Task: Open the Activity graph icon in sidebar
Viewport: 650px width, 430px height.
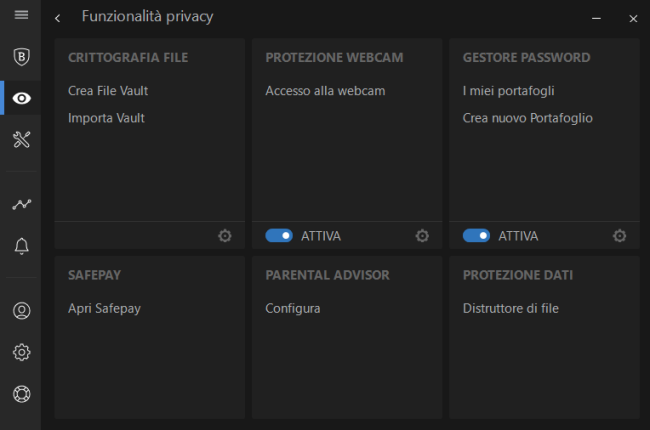Action: click(x=21, y=204)
